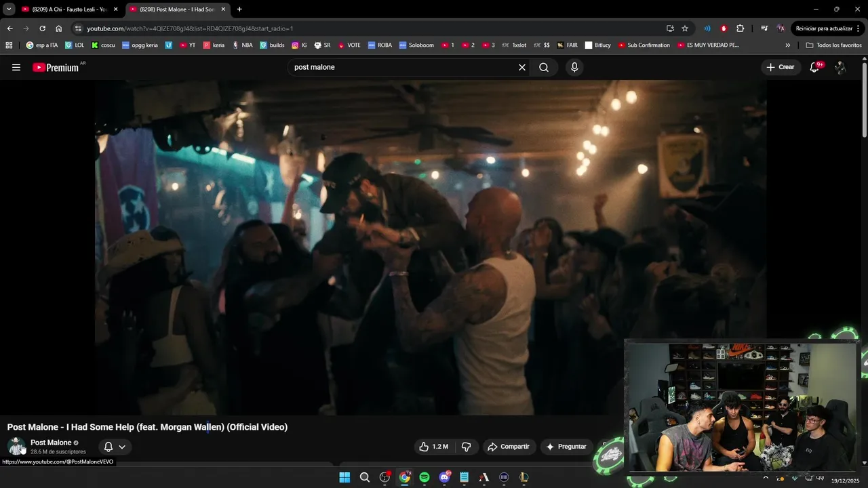Image resolution: width=868 pixels, height=488 pixels.
Task: Go to YouTube Premium home logo
Action: [x=56, y=67]
